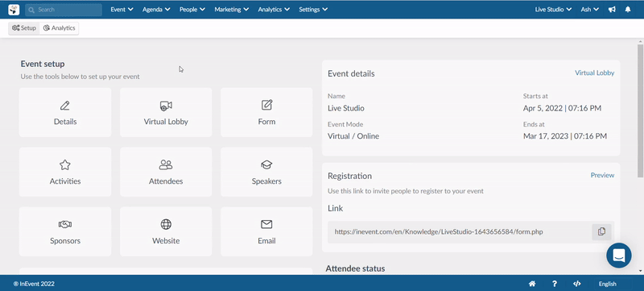Click into the Search box
The width and height of the screenshot is (644, 291).
pos(64,10)
